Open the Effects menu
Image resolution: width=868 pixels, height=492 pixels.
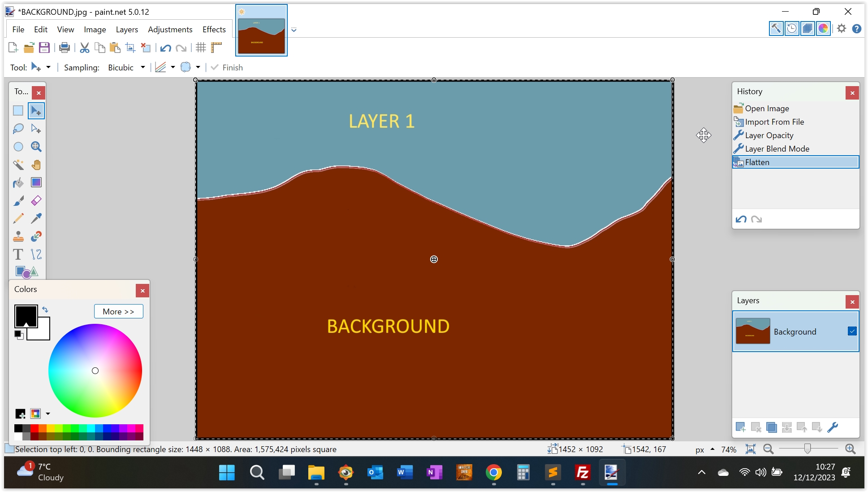click(x=214, y=29)
